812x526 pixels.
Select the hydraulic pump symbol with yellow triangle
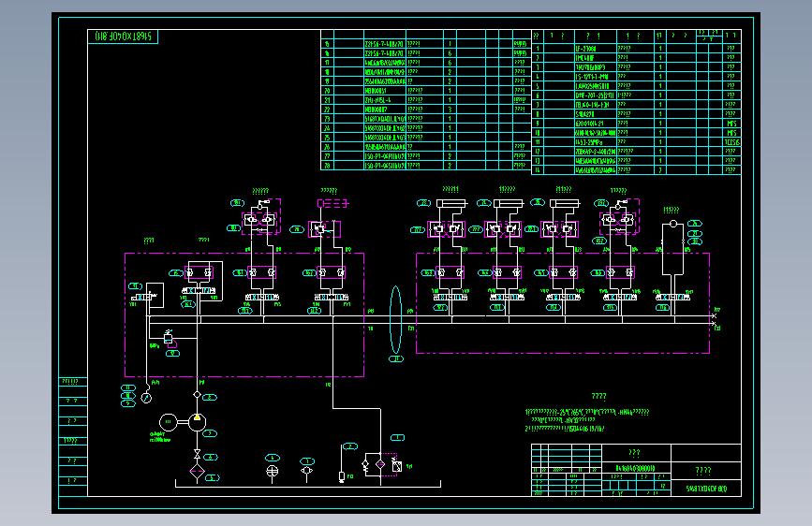pos(197,422)
